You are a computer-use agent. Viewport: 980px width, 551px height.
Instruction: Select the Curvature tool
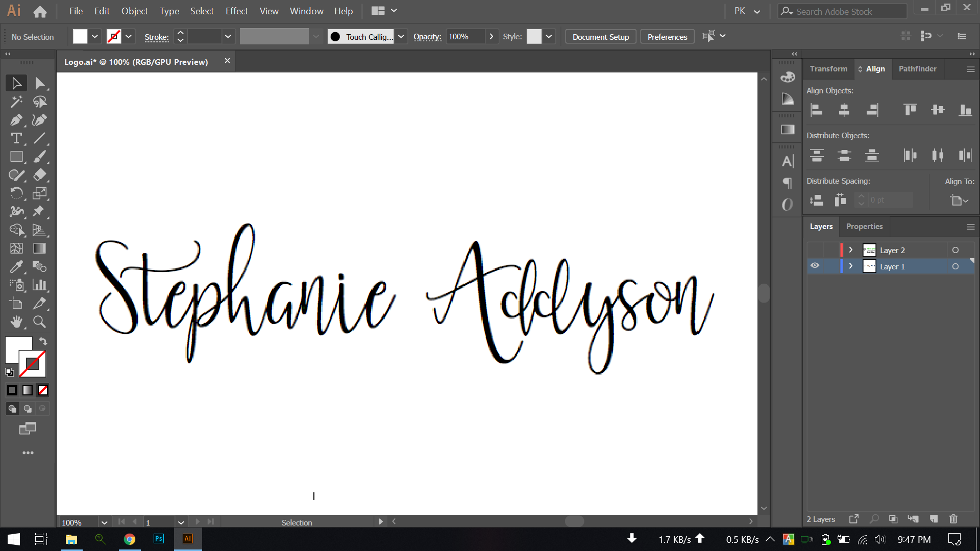click(40, 120)
